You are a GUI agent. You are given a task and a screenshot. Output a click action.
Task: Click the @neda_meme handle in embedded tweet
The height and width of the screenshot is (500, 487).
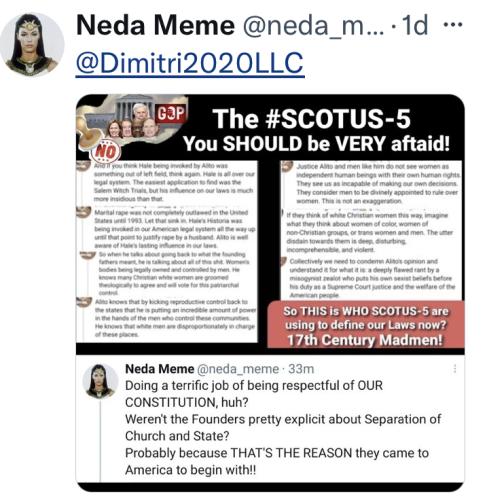(x=238, y=369)
